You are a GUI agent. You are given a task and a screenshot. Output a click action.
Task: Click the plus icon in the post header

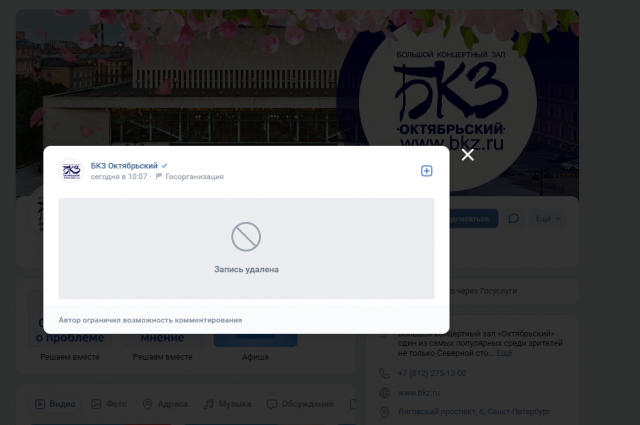pyautogui.click(x=427, y=171)
